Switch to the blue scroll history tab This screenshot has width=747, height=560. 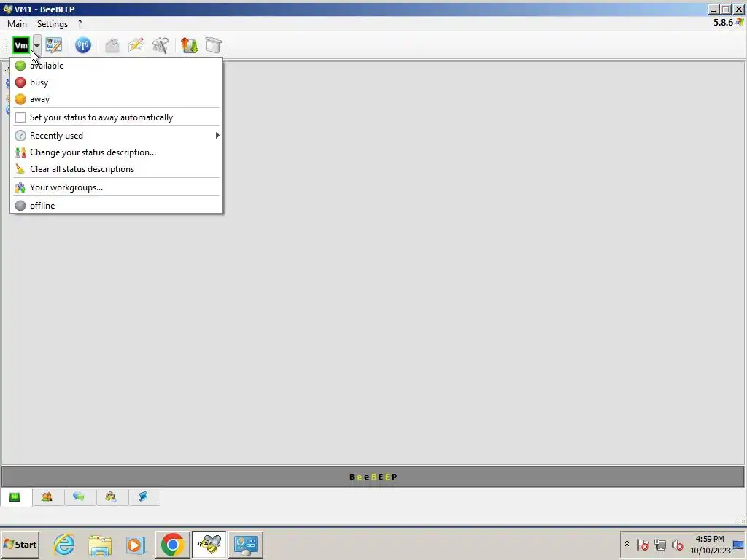click(143, 497)
